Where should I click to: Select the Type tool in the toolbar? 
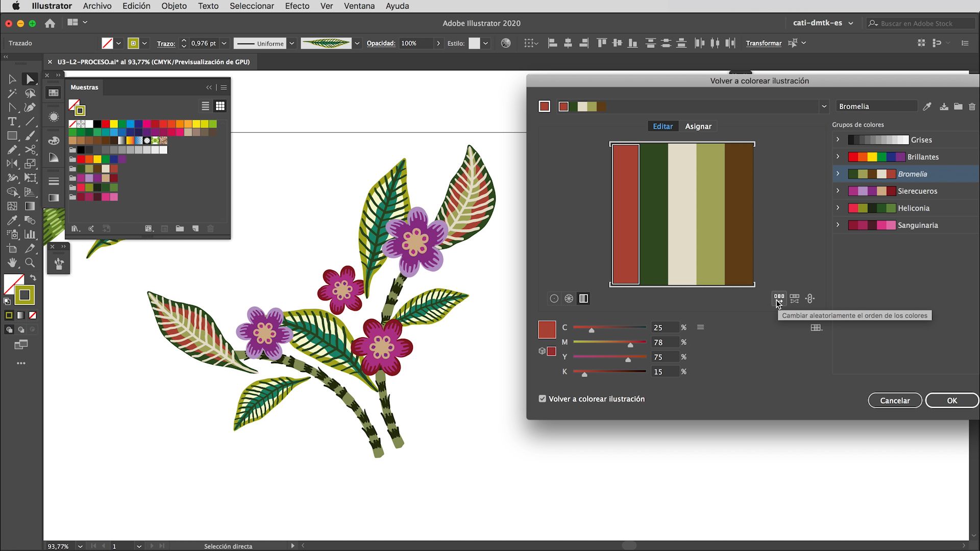[12, 122]
